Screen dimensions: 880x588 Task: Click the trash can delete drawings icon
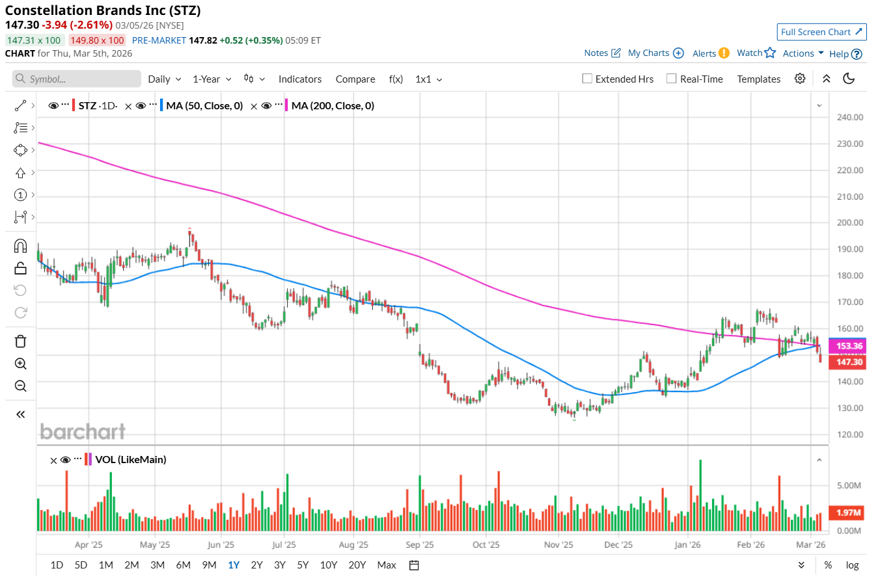pos(20,341)
